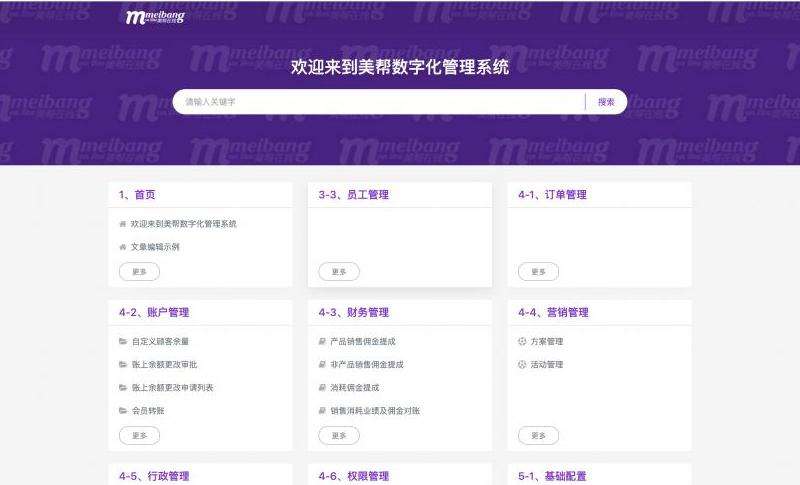Click document icon beside 产品销售佣金提成
Viewport: 800px width, 485px height.
[x=322, y=342]
